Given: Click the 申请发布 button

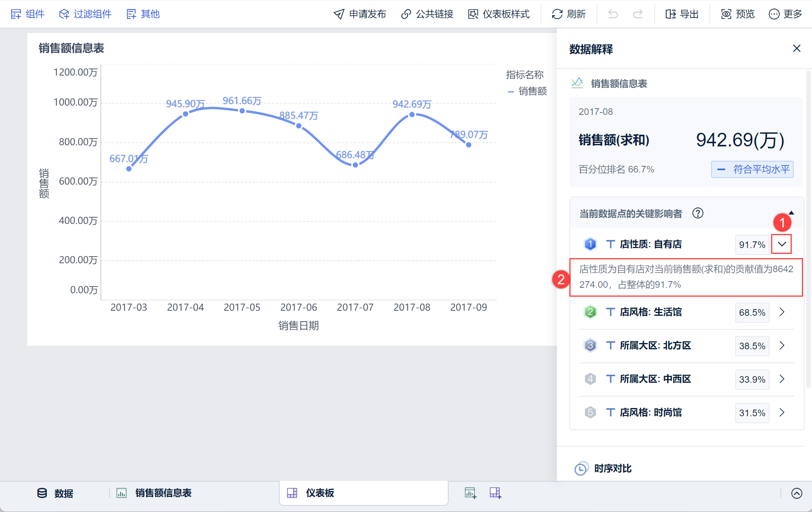Looking at the screenshot, I should coord(360,14).
